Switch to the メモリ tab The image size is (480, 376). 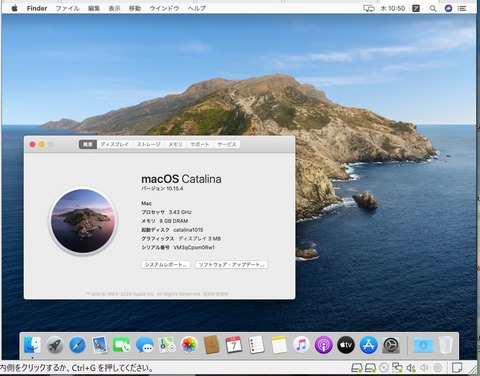[175, 144]
